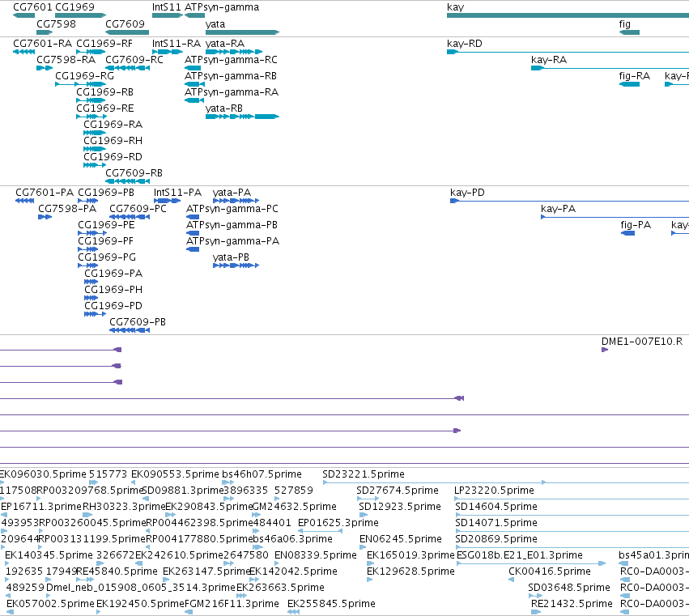The width and height of the screenshot is (689, 616).
Task: Select transcript CG7598-RA
Action: coord(66,60)
